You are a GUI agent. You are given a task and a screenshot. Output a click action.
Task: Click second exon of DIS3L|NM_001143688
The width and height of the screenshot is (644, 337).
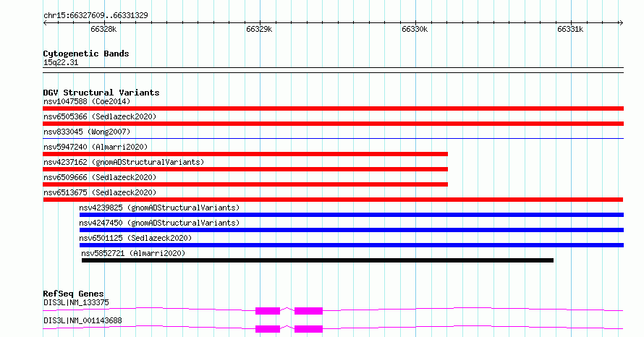(x=308, y=329)
